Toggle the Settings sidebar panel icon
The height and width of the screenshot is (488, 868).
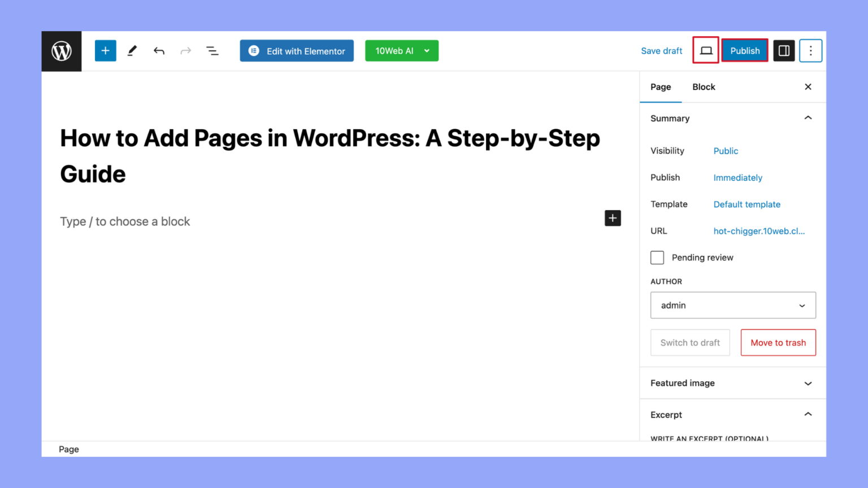[784, 50]
